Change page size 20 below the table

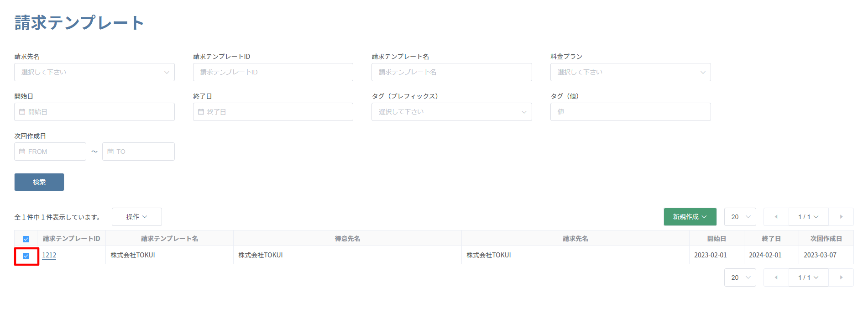(x=740, y=277)
